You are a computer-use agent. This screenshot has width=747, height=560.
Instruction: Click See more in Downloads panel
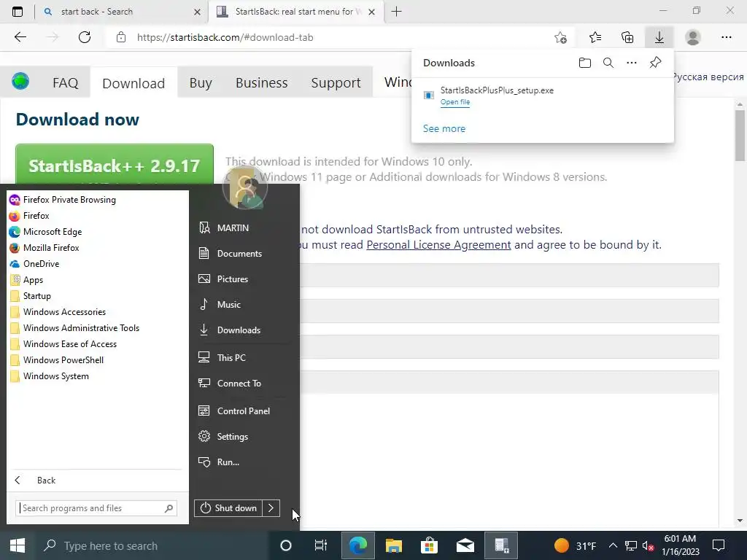pos(444,128)
